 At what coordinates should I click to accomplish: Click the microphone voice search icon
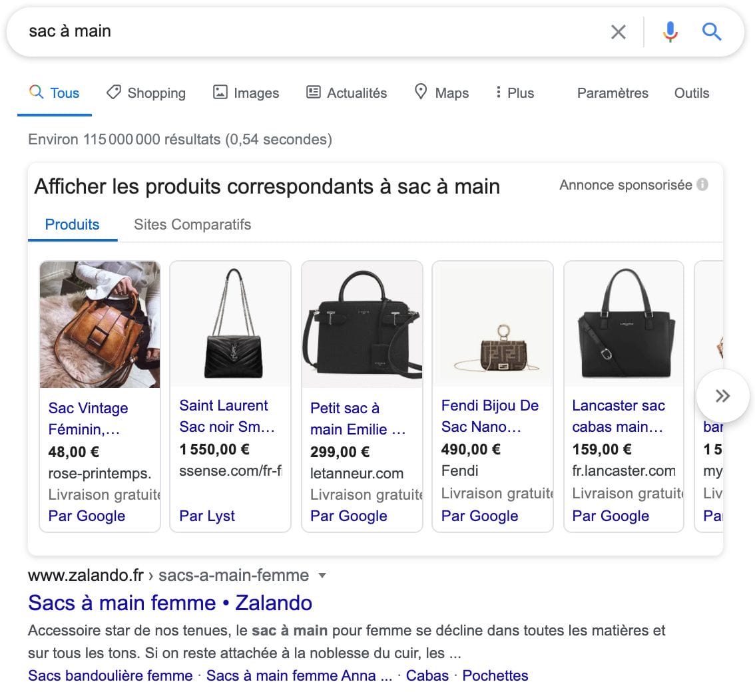click(x=670, y=31)
